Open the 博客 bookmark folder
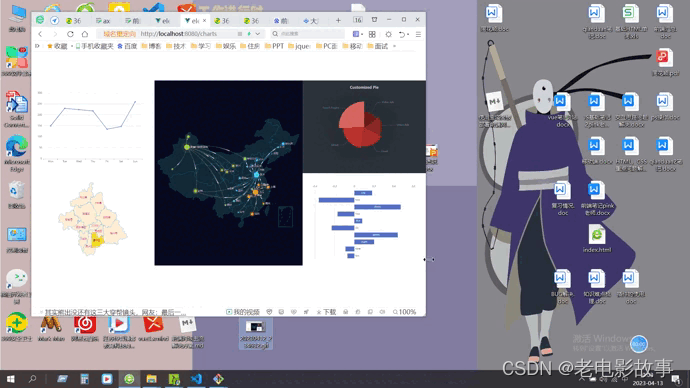The height and width of the screenshot is (388, 690). (x=151, y=46)
